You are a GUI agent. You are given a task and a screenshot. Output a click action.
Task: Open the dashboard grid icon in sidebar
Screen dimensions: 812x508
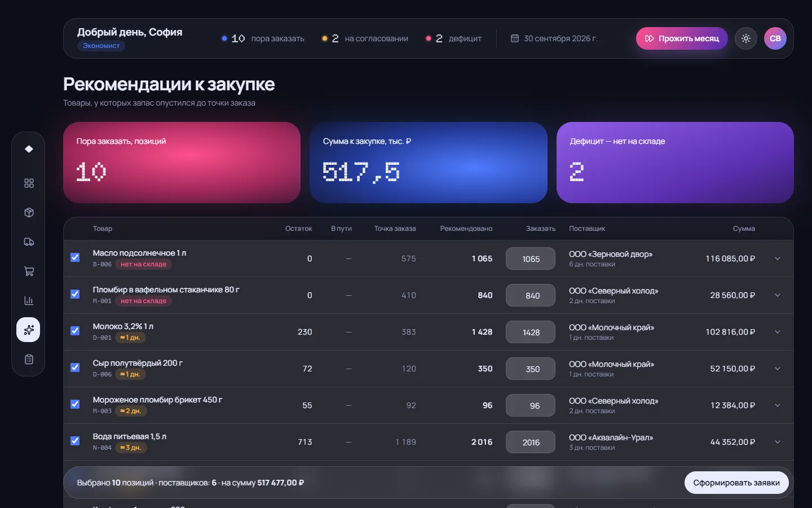tap(29, 183)
